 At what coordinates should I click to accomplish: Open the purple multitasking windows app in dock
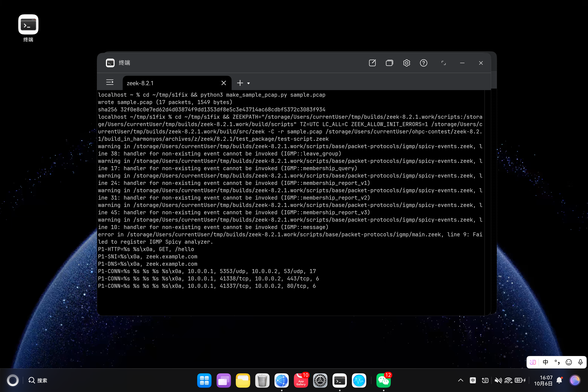224,380
